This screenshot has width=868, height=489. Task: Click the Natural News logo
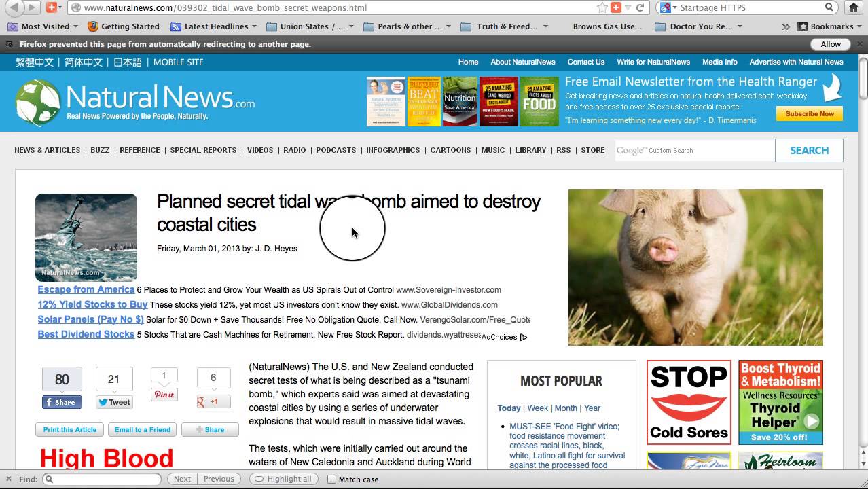(135, 102)
